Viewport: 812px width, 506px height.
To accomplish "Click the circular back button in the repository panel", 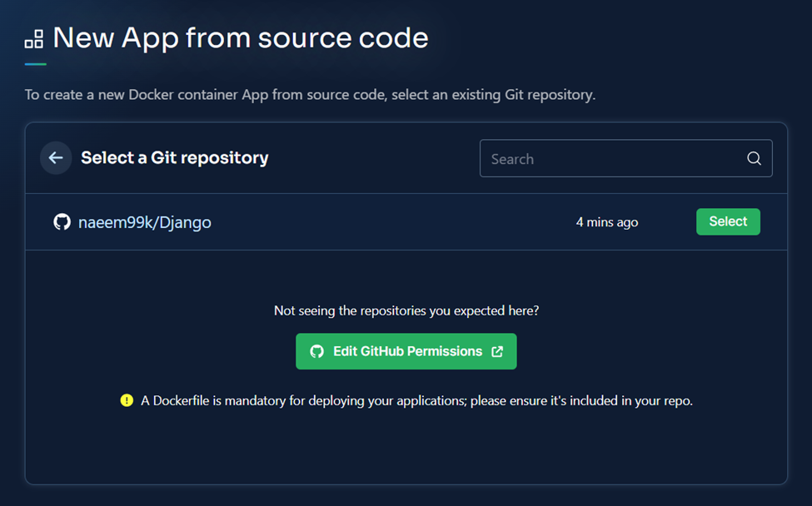I will pyautogui.click(x=55, y=158).
